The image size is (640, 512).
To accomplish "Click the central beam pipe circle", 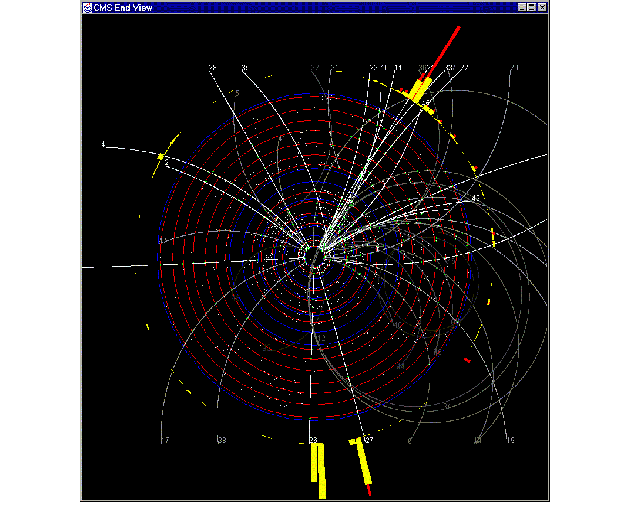I will pos(314,257).
